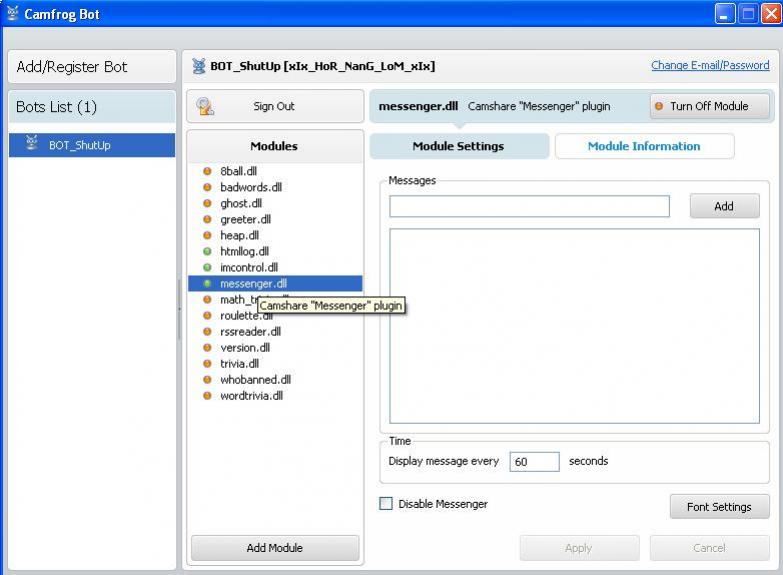Click status dot beside version.dll

[207, 348]
